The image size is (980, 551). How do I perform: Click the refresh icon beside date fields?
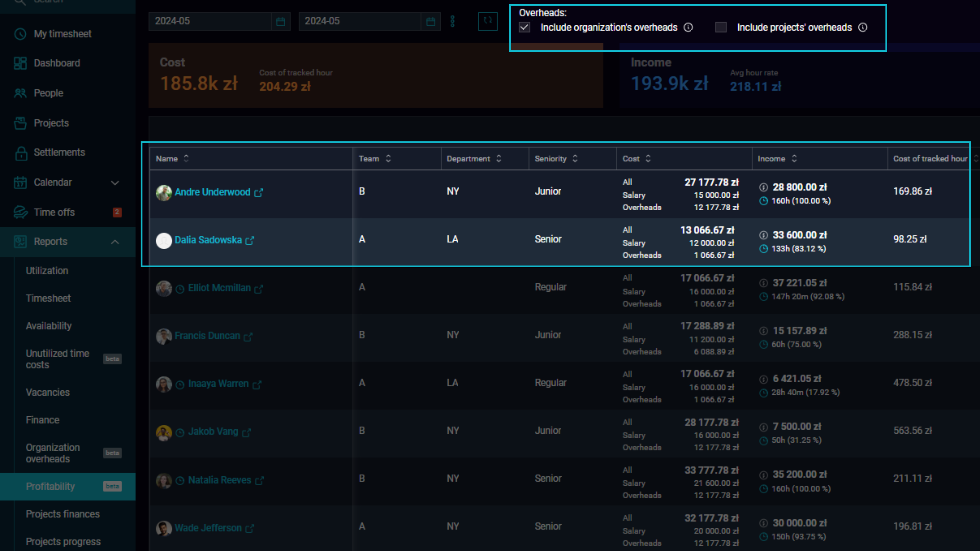tap(488, 21)
